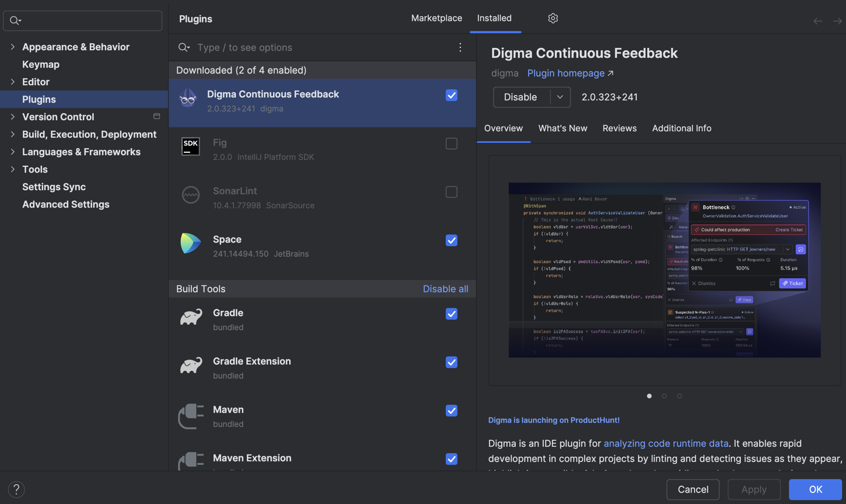Open the Overview tab
The width and height of the screenshot is (846, 504).
click(x=504, y=128)
